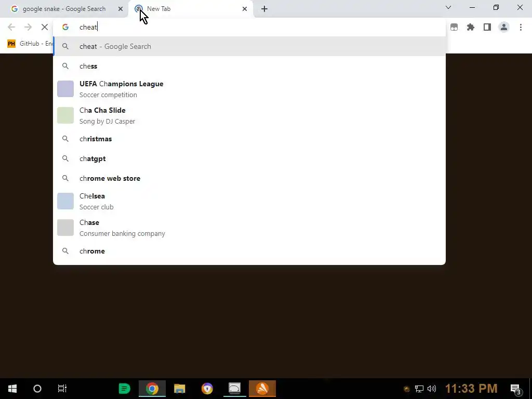
Task: Select the chatgpt suggestion
Action: tap(249, 158)
